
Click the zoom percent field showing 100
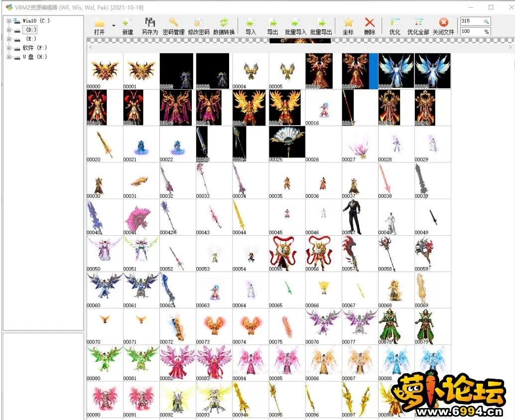tap(475, 31)
